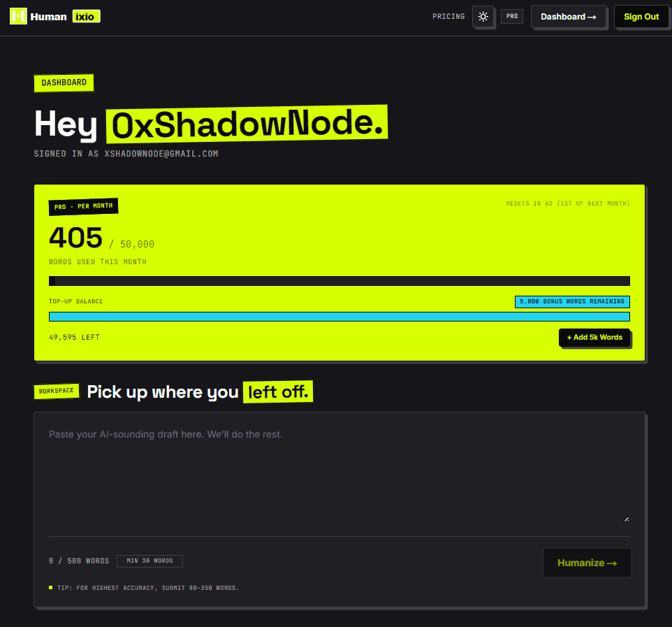Click the tip about 80-350 words
672x627 pixels.
148,588
